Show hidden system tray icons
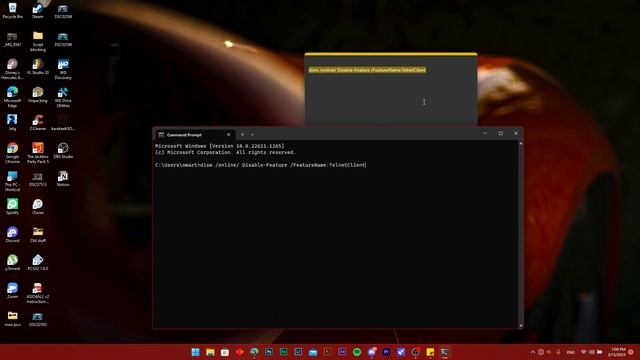 [533, 352]
